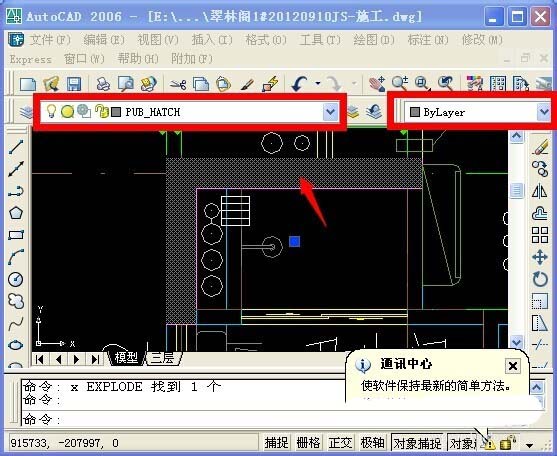Click the Match Properties brush icon
The height and width of the screenshot is (456, 557).
tap(247, 85)
